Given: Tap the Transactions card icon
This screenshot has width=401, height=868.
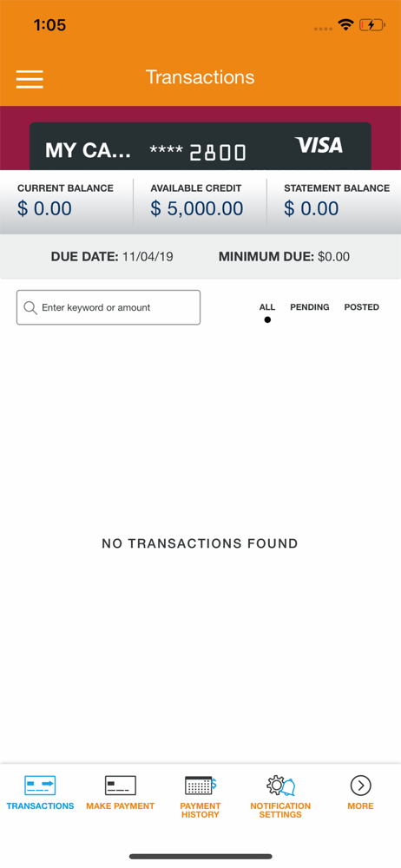Looking at the screenshot, I should click(40, 785).
